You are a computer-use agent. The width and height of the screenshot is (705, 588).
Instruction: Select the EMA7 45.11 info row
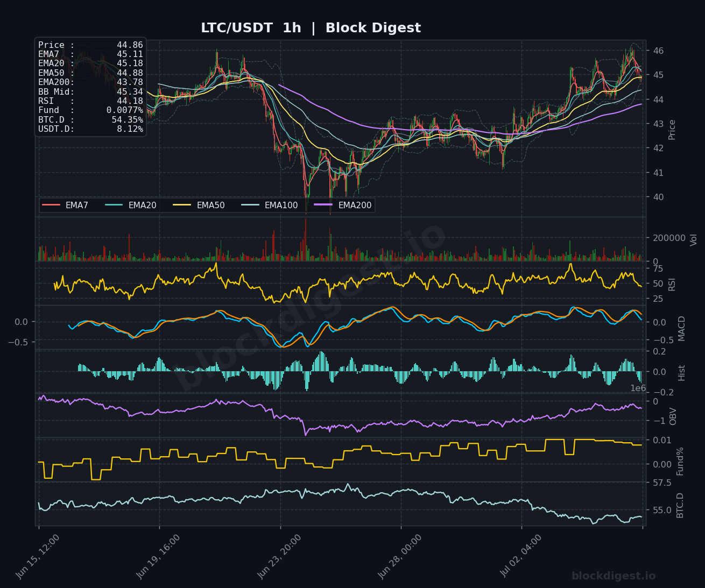[90, 54]
